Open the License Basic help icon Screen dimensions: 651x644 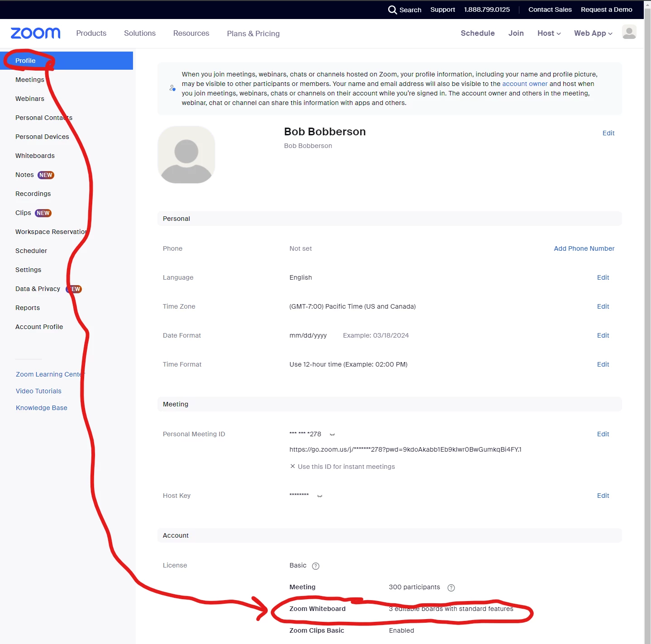(x=316, y=566)
